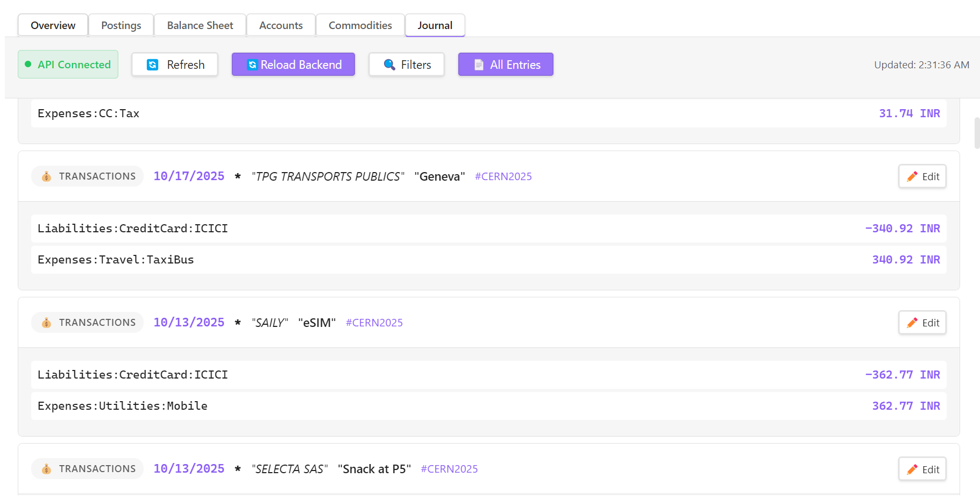Select the Accounts tab
The width and height of the screenshot is (980, 499).
click(281, 25)
